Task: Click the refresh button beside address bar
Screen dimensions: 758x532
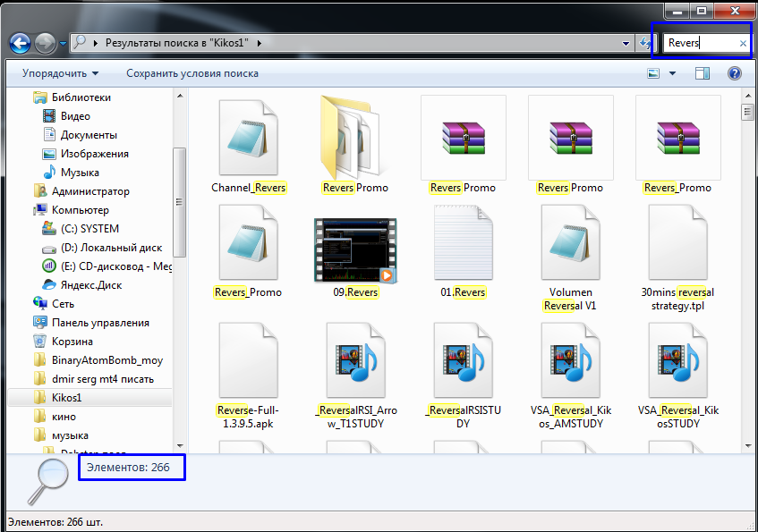Action: click(x=644, y=43)
